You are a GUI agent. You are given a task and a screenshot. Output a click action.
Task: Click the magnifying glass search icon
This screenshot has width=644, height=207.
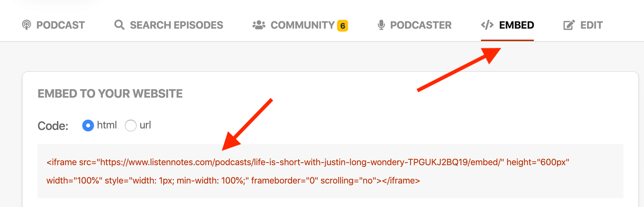pyautogui.click(x=119, y=25)
